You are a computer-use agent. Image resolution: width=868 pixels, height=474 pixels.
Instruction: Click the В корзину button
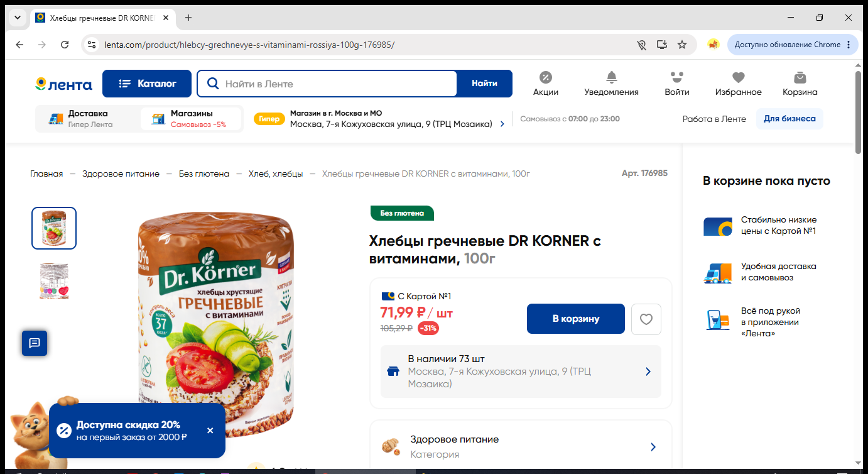(576, 319)
